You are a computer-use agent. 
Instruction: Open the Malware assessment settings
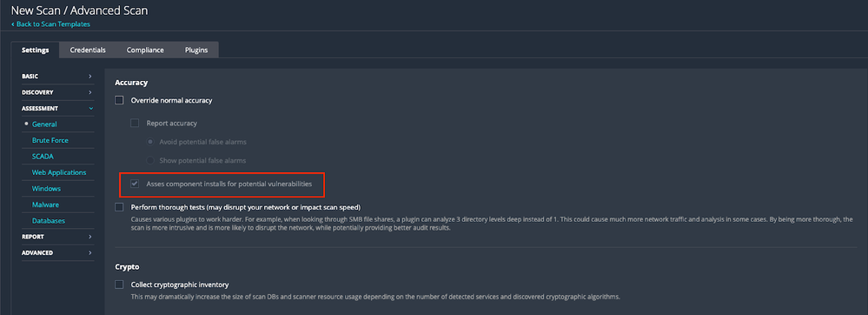tap(45, 204)
